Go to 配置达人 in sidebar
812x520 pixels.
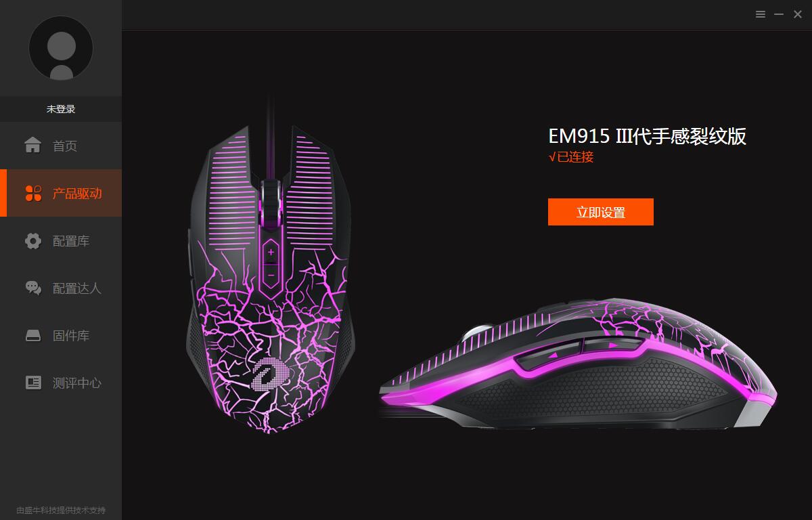(77, 288)
